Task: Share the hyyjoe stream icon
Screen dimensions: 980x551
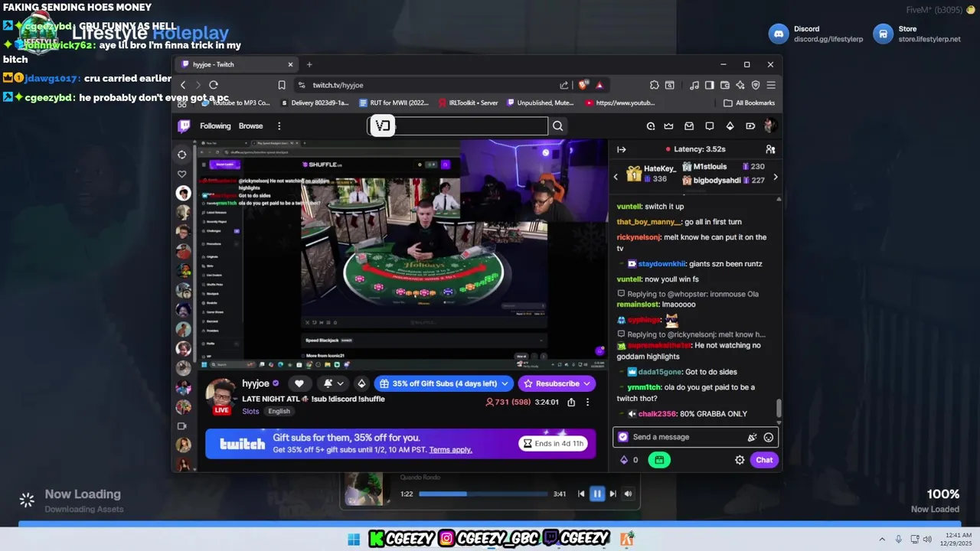Action: point(571,402)
